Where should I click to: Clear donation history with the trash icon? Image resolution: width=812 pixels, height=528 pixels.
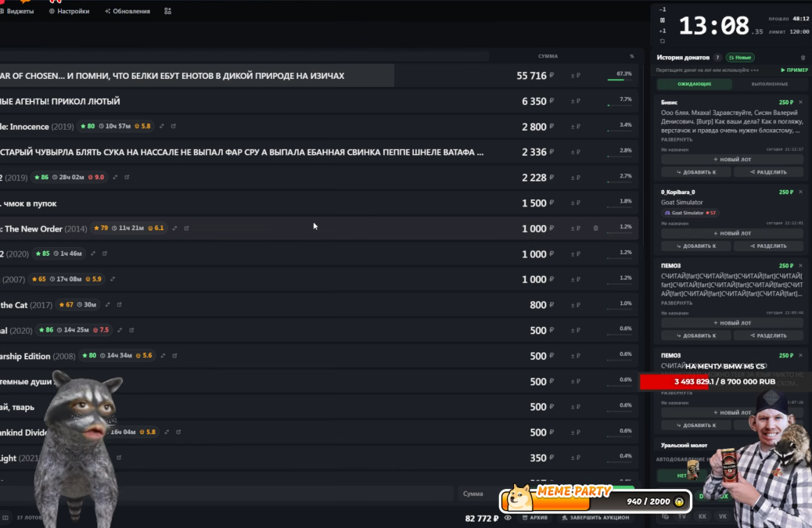click(x=803, y=57)
